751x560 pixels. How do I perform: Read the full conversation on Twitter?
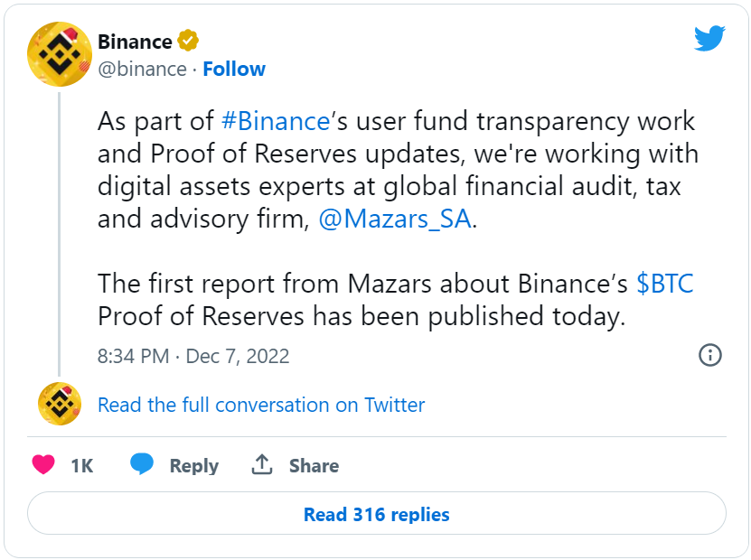(261, 405)
